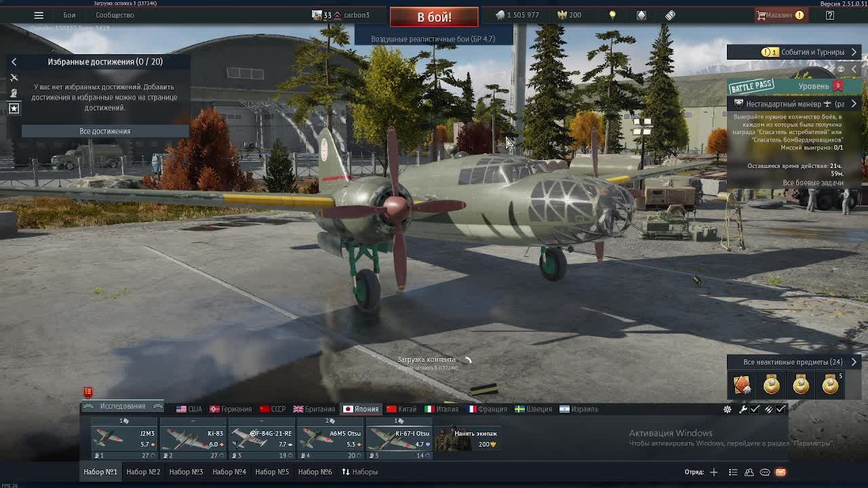Open the help question mark icon
The width and height of the screenshot is (868, 488).
pos(829,15)
